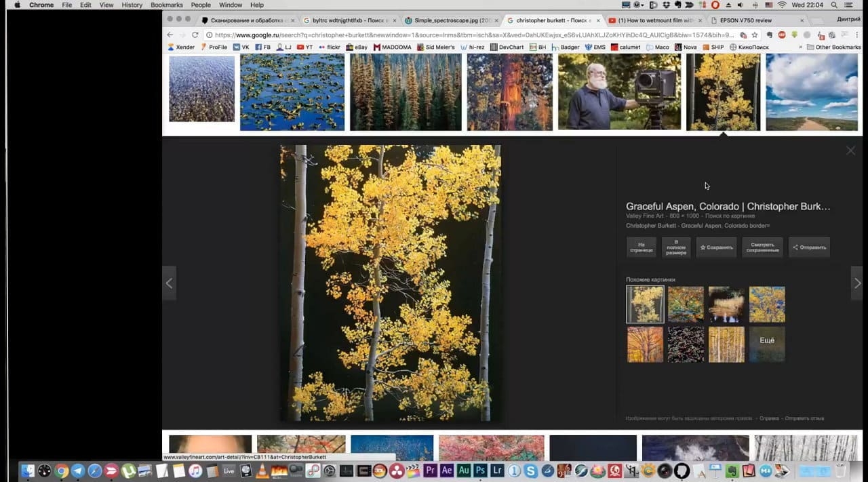Advance to next image with right arrow
Image resolution: width=868 pixels, height=482 pixels.
pyautogui.click(x=857, y=283)
